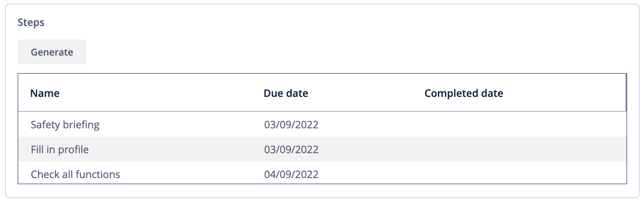This screenshot has height=204, width=644.
Task: Select the Check all functions step name
Action: (x=75, y=174)
